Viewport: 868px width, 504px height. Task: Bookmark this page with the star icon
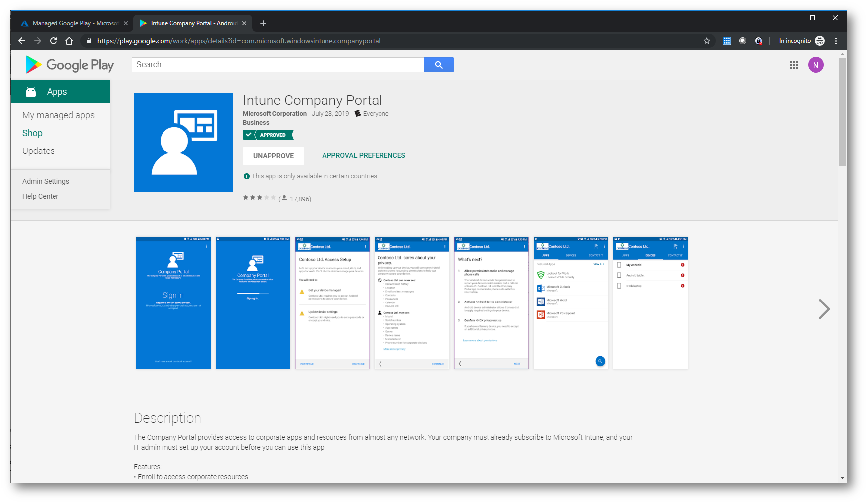[707, 41]
